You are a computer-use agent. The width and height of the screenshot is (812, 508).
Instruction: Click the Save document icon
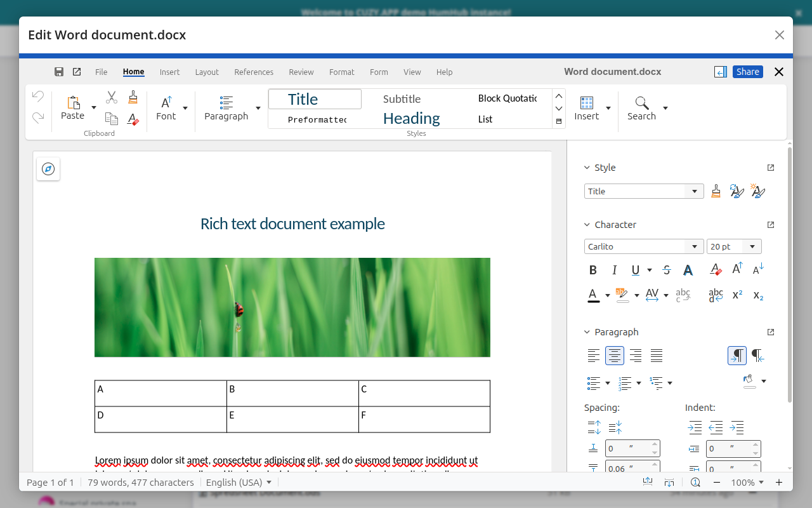[x=59, y=72]
